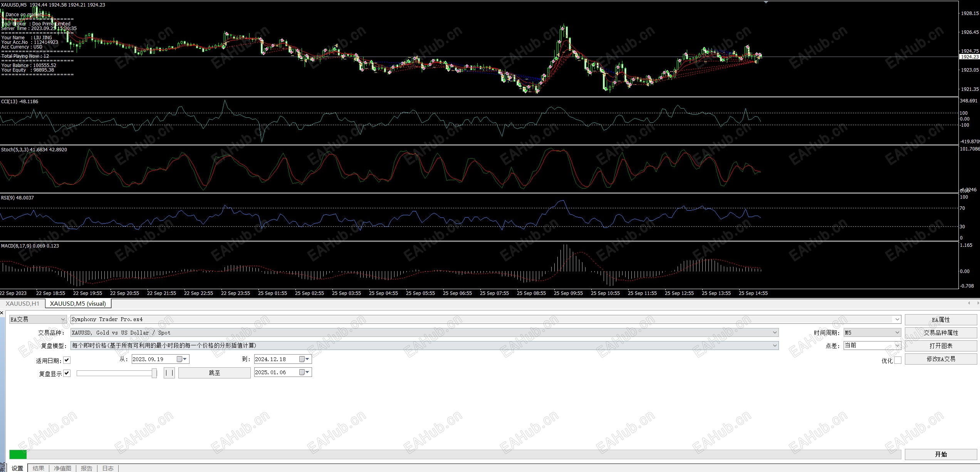The height and width of the screenshot is (472, 980).
Task: Close the strategy tester panel with X
Action: click(2, 313)
